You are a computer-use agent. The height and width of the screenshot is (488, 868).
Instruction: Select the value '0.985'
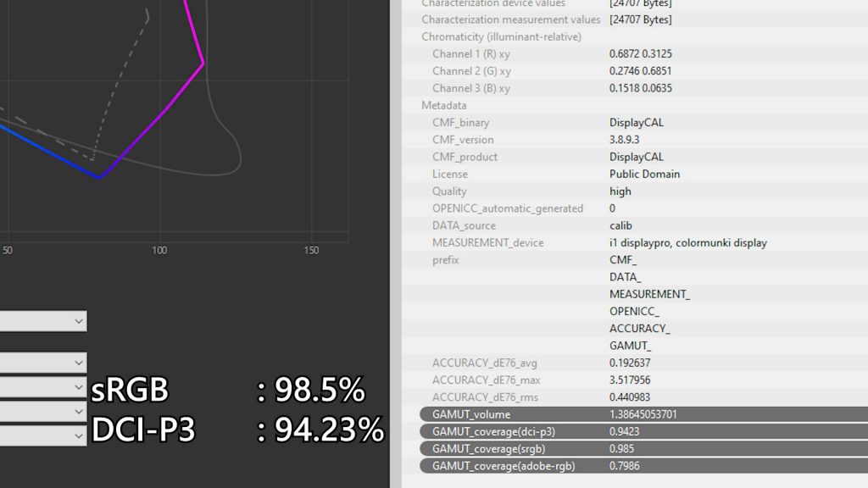click(x=621, y=448)
